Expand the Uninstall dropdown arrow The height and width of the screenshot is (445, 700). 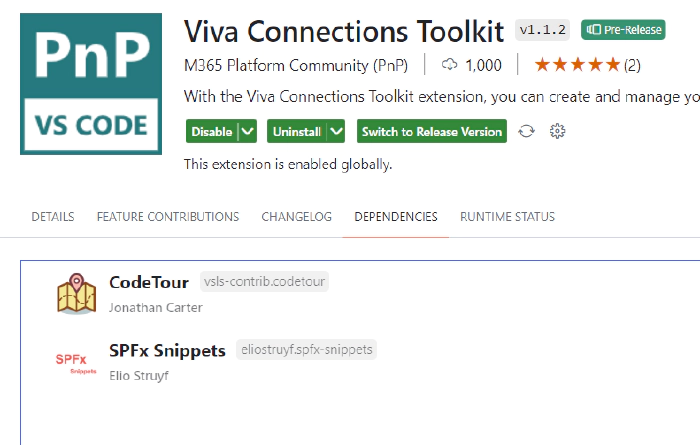coord(336,131)
